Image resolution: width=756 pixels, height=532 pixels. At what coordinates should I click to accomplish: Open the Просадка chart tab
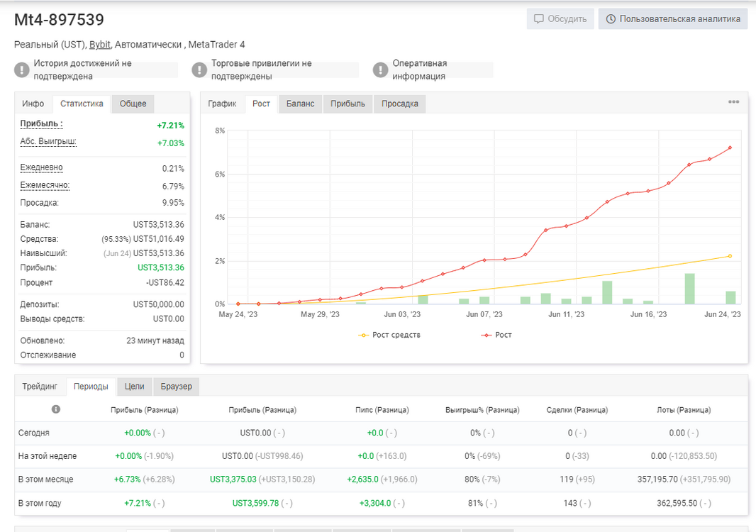400,104
